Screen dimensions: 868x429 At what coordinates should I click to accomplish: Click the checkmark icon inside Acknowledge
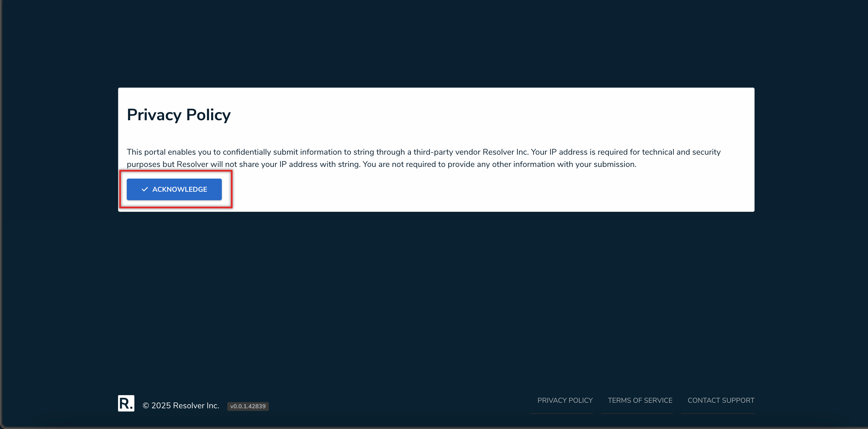click(145, 189)
